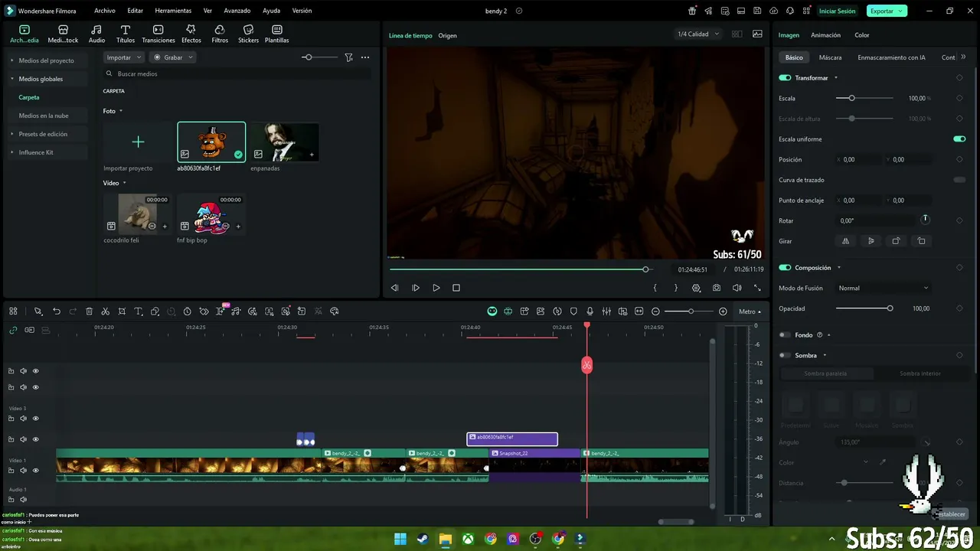This screenshot has height=551, width=980.
Task: Zoom in the timeline with plus icon
Action: click(x=723, y=311)
